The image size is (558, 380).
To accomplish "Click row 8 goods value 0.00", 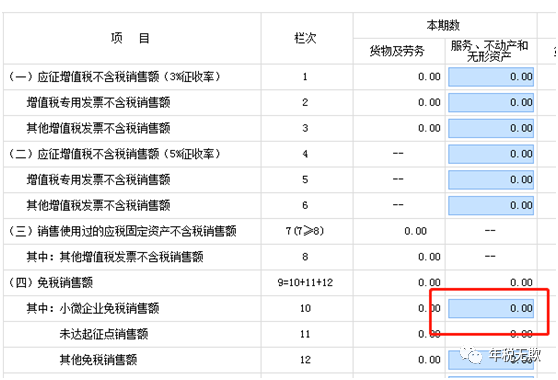I will (x=429, y=257).
